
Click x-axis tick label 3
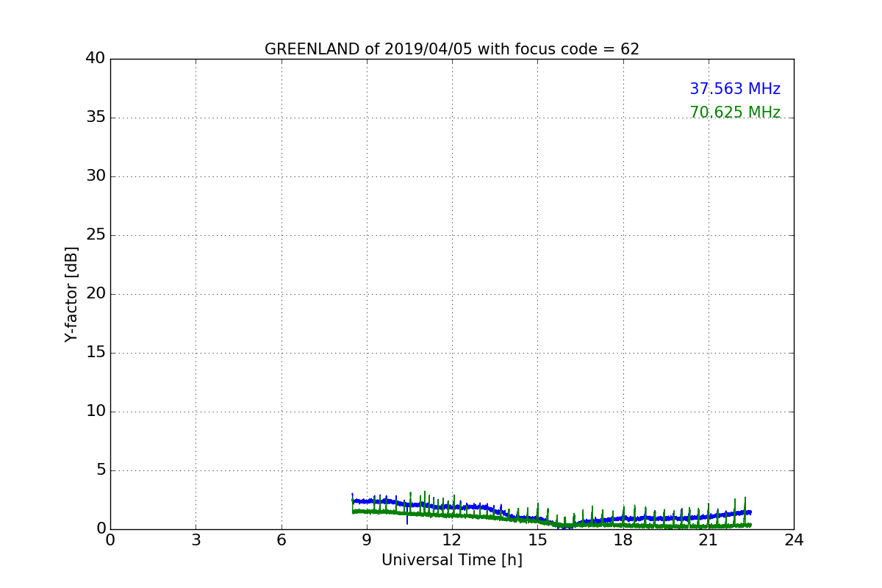(196, 540)
